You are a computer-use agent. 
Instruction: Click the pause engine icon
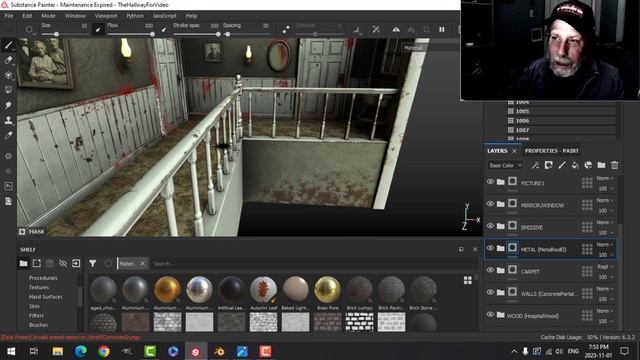tap(442, 29)
